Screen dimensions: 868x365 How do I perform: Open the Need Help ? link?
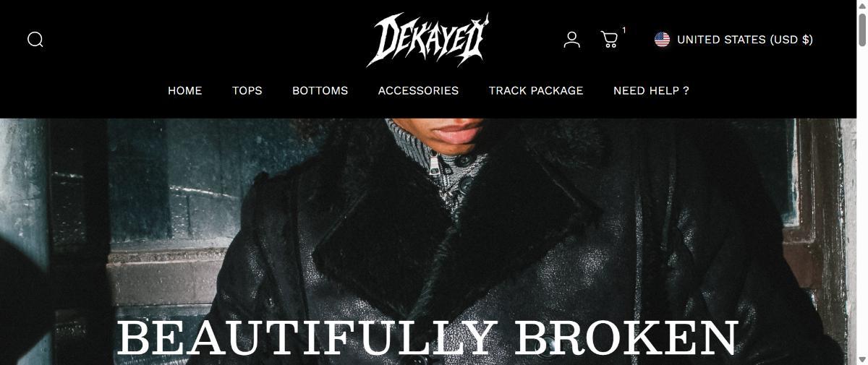[x=651, y=90]
